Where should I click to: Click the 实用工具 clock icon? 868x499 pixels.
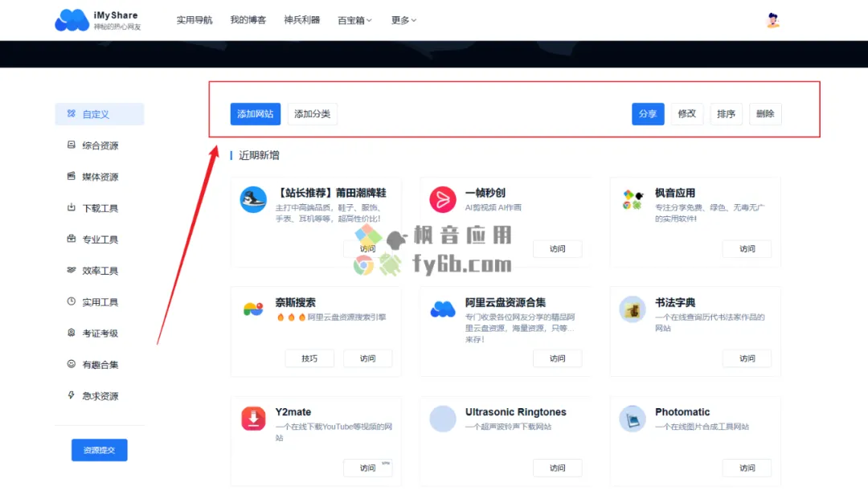pyautogui.click(x=72, y=301)
